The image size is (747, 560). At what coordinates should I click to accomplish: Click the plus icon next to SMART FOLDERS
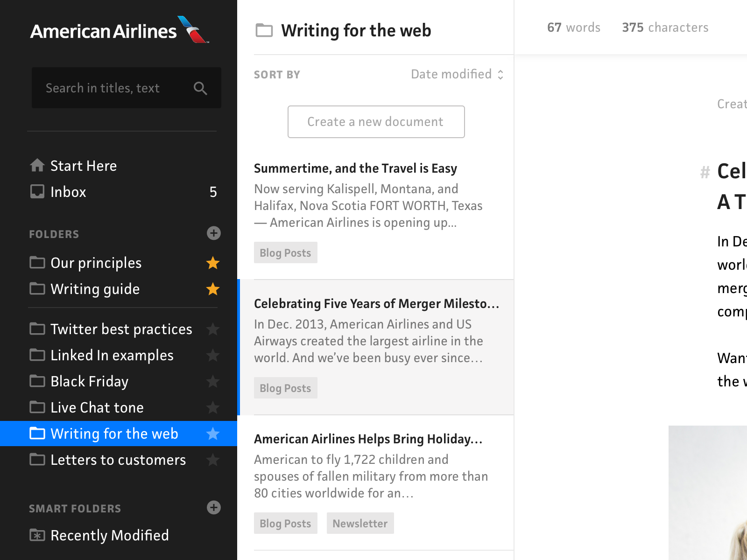point(213,508)
